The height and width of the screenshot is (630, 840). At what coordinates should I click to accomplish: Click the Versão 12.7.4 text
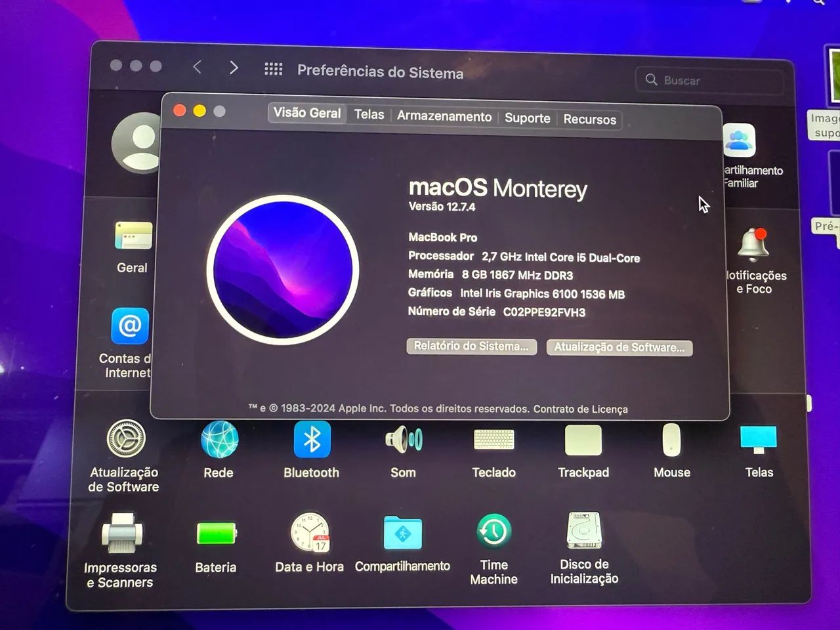[442, 207]
